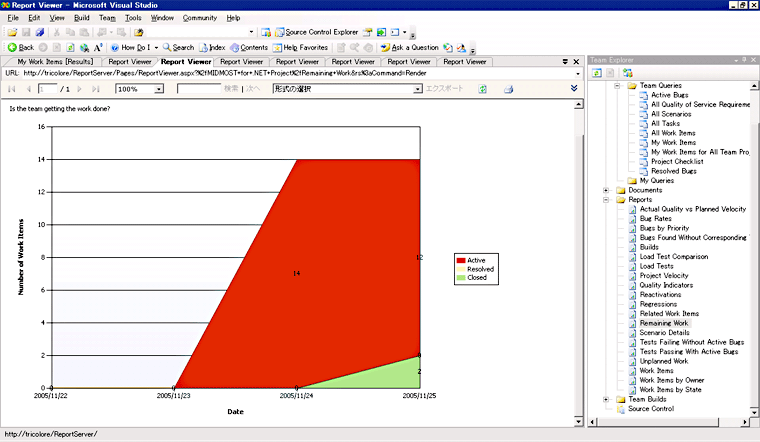Image resolution: width=760 pixels, height=442 pixels.
Task: Click the new project icon before dropdown
Action: (x=139, y=32)
